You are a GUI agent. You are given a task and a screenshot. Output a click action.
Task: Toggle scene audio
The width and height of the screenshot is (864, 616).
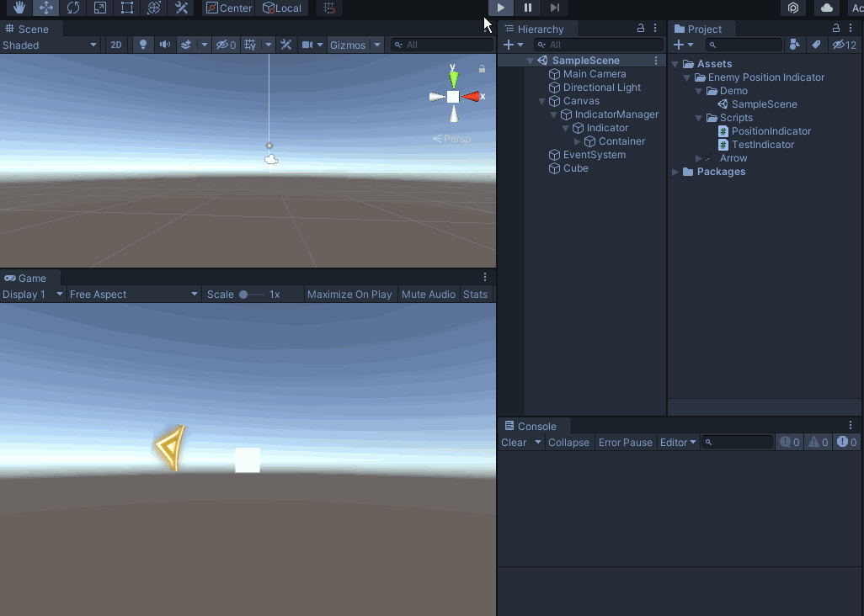point(165,45)
